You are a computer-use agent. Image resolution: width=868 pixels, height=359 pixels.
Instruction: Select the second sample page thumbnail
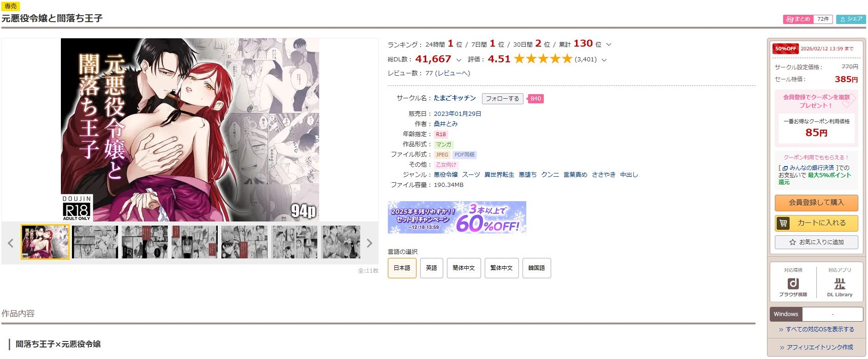coord(95,242)
